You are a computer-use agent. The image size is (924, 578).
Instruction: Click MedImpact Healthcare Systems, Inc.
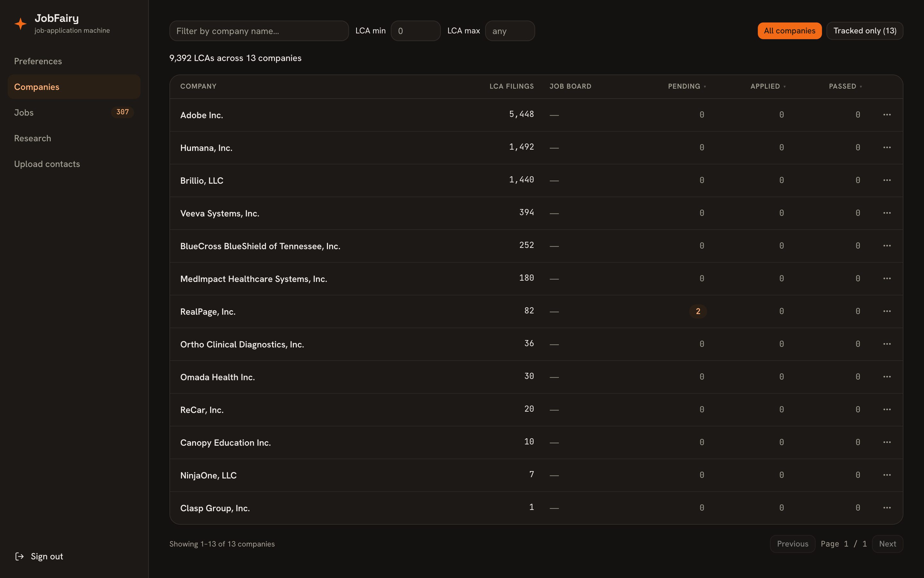click(x=253, y=279)
